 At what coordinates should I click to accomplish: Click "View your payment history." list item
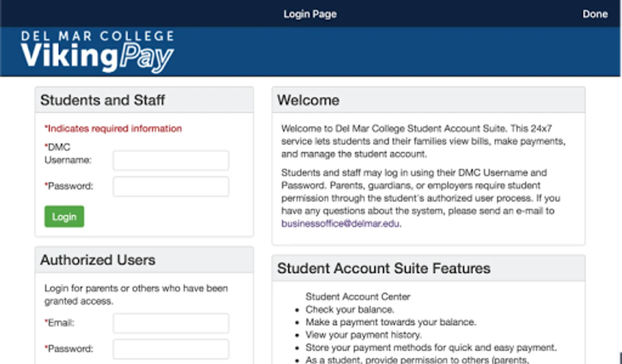pyautogui.click(x=364, y=335)
